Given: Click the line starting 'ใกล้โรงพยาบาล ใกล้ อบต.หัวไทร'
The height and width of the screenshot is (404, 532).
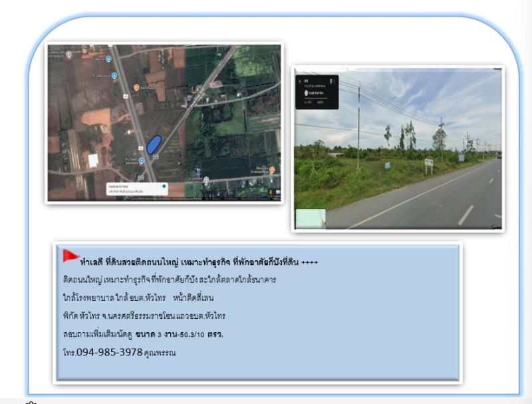Looking at the screenshot, I should click(138, 298).
